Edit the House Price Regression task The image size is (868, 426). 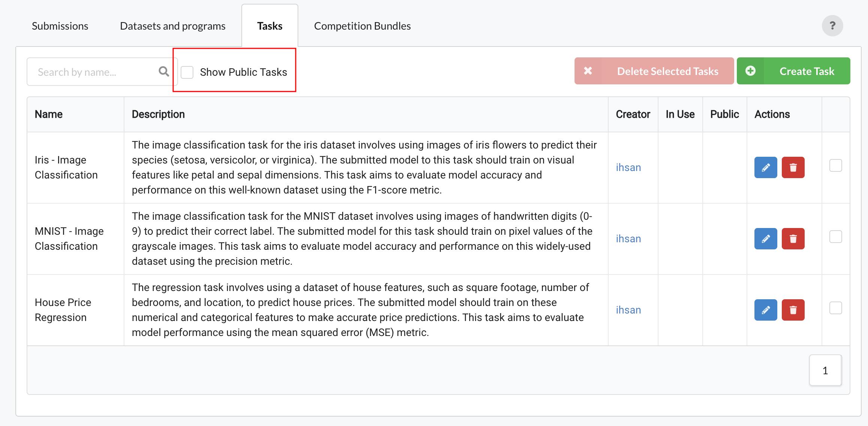(x=765, y=310)
